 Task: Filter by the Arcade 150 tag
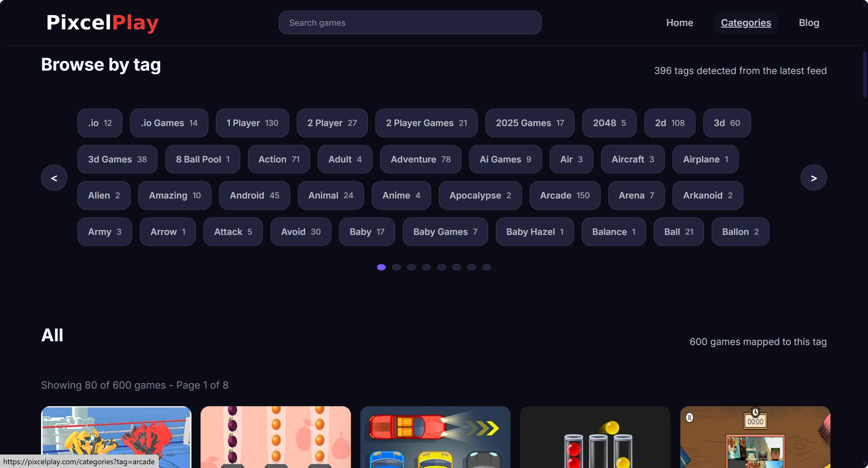565,195
